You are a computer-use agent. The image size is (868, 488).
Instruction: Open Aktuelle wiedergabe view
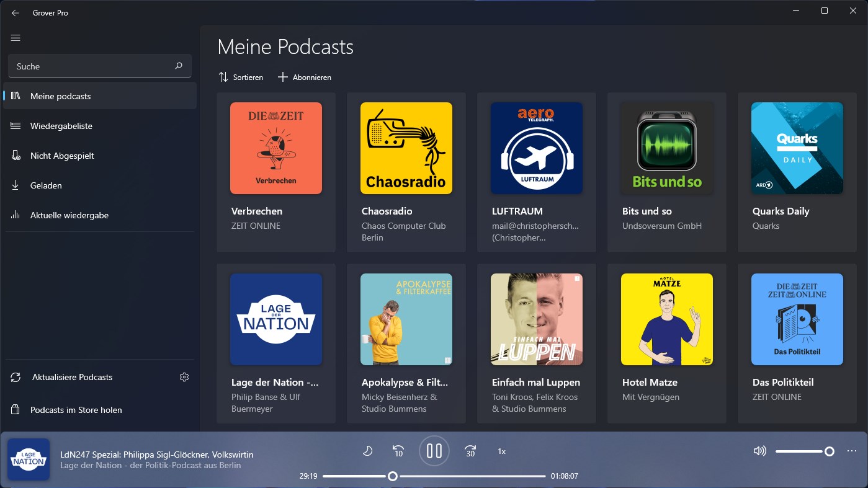(x=100, y=215)
